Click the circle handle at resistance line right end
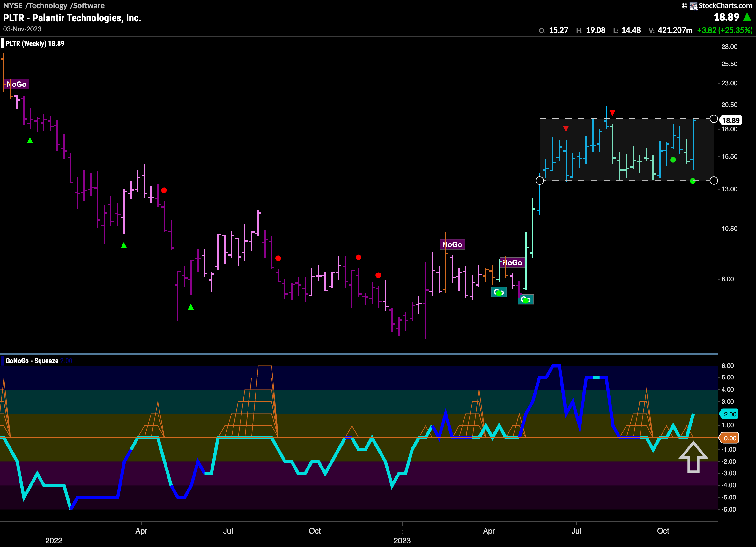Screen dimensions: 756x547 pos(714,119)
